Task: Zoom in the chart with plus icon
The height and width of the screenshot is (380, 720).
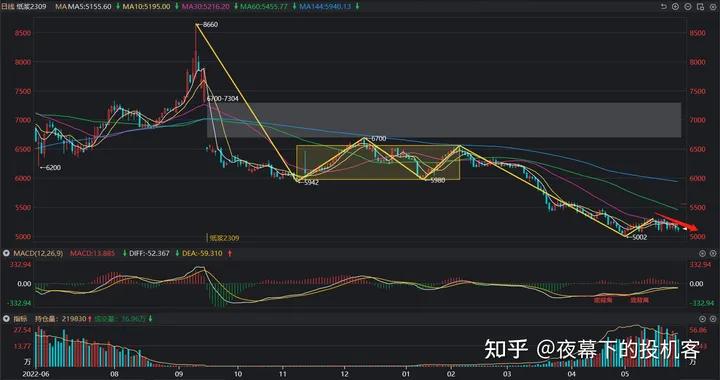Action: click(x=675, y=6)
